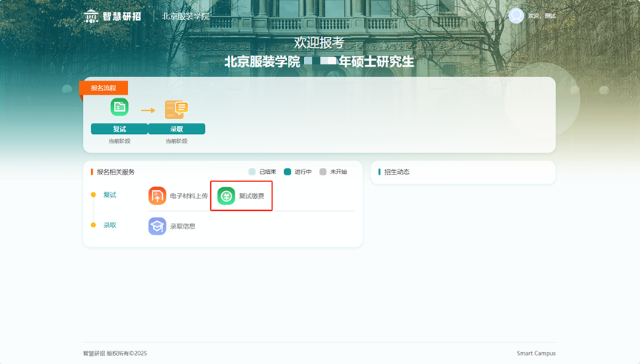The image size is (640, 364).
Task: Open the orange 电子材料上传 icon
Action: pyautogui.click(x=157, y=196)
